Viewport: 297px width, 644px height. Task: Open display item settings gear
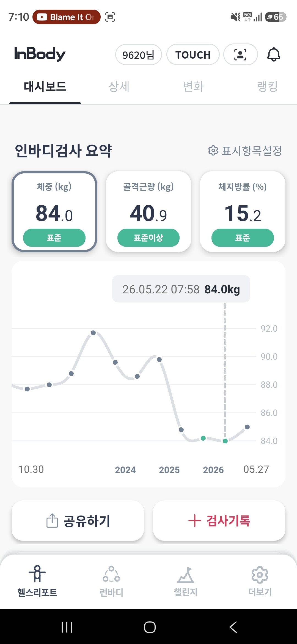coord(213,151)
